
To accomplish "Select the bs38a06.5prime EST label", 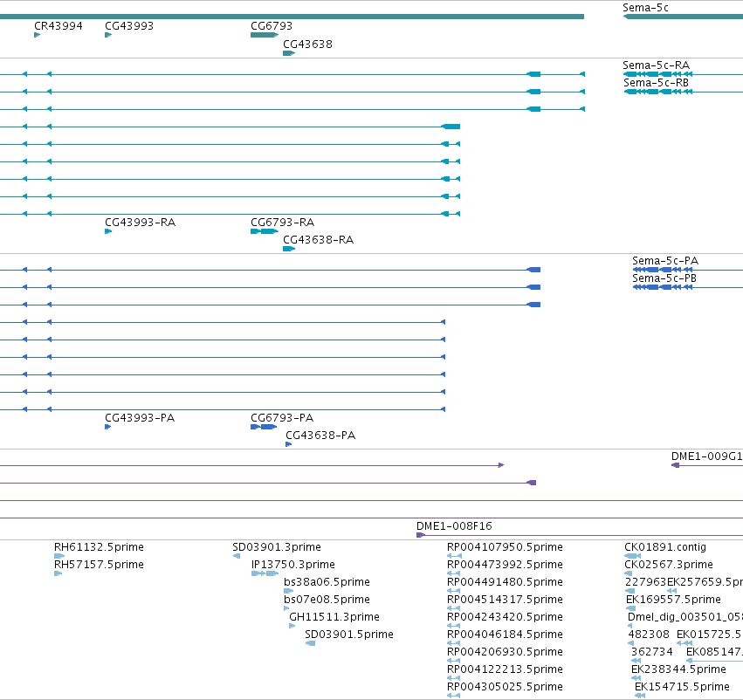I will click(x=327, y=582).
